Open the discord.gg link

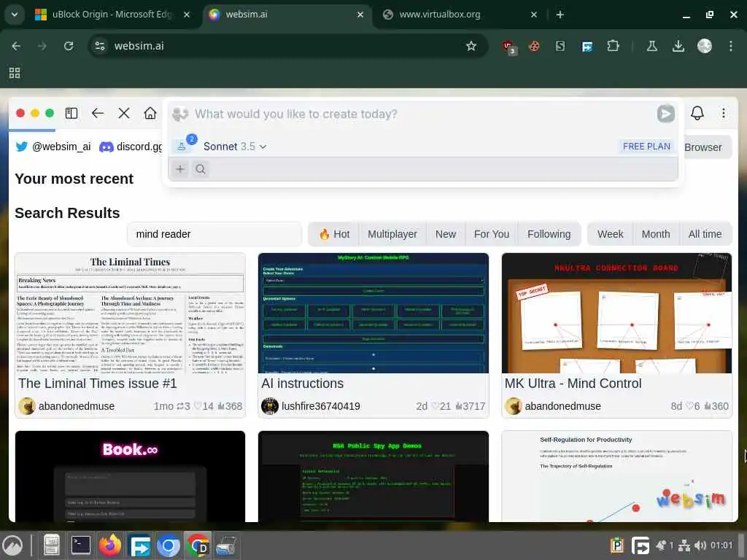tap(131, 147)
